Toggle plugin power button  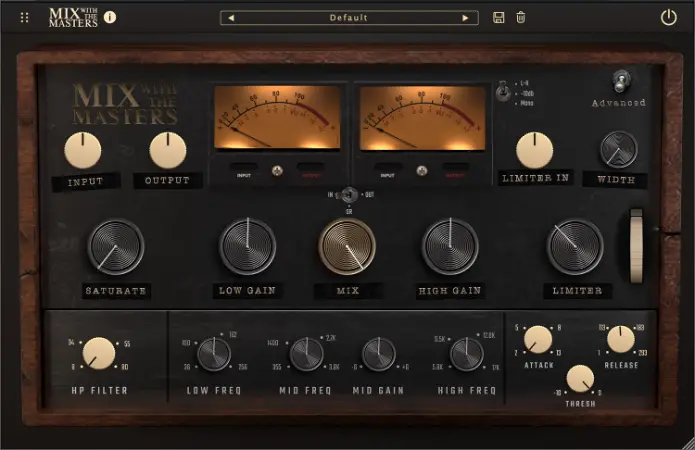pos(669,17)
